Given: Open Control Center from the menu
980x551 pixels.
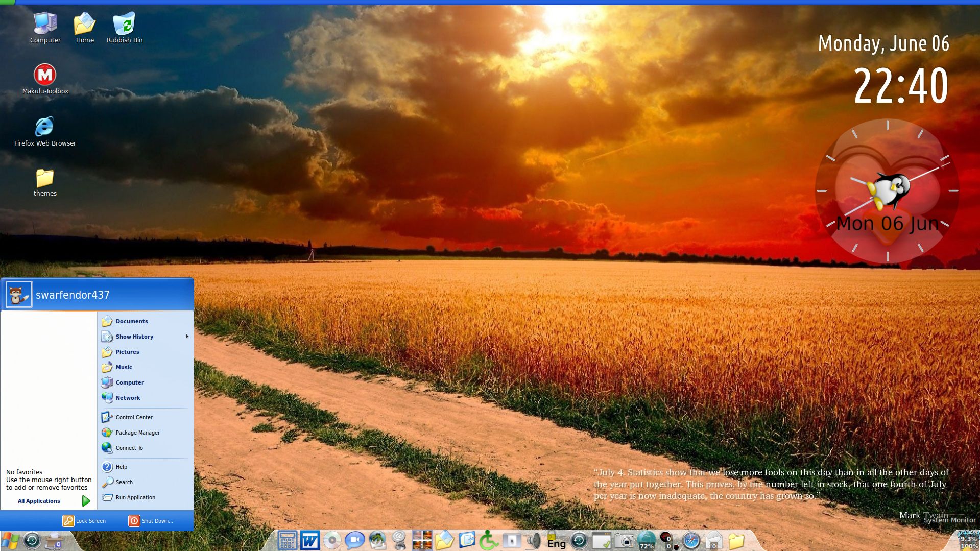Looking at the screenshot, I should (134, 417).
